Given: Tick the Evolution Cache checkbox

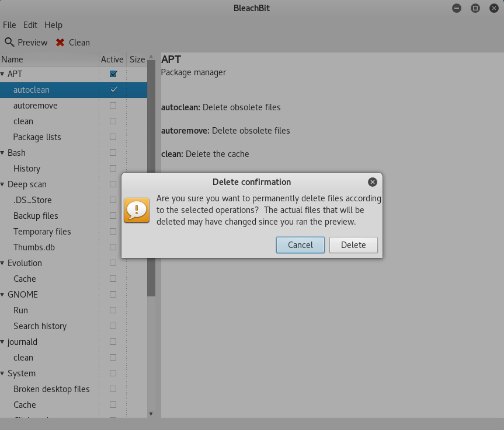Looking at the screenshot, I should [x=113, y=278].
